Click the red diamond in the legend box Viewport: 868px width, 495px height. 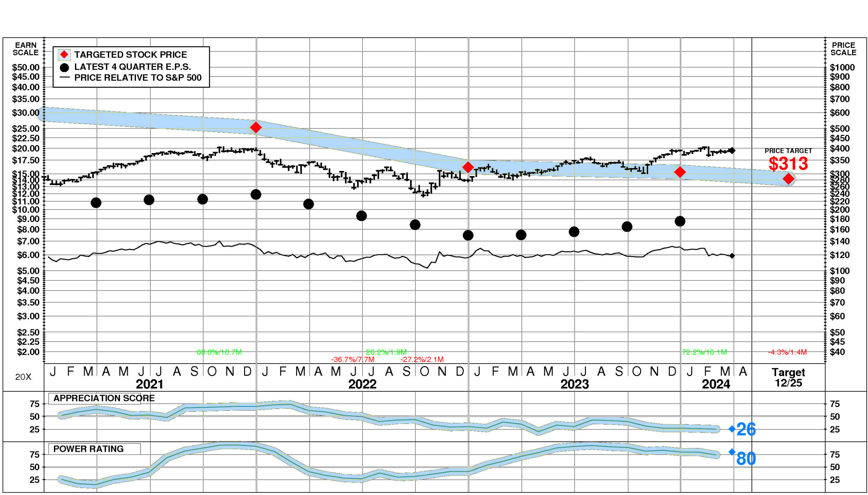pos(64,55)
